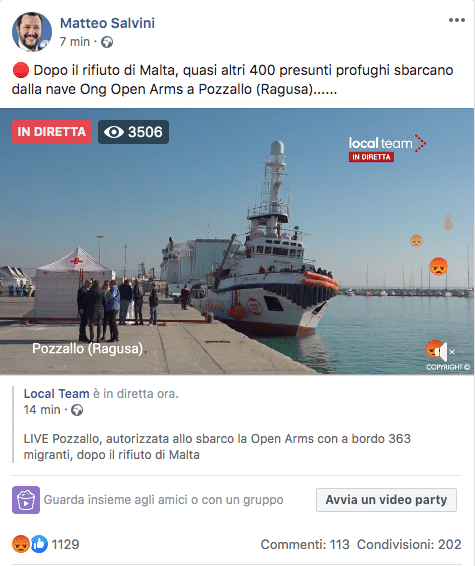The height and width of the screenshot is (566, 475).
Task: Click the purple video party popcorn icon
Action: point(26,500)
